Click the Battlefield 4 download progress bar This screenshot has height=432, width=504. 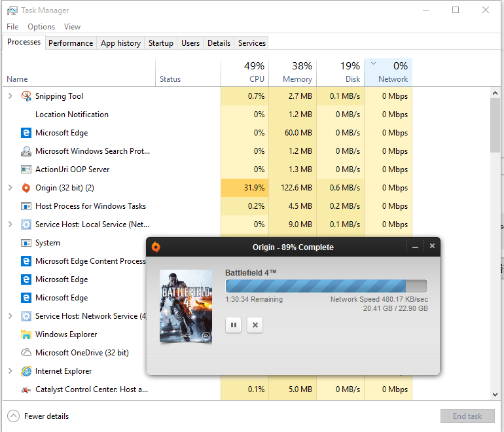(327, 286)
